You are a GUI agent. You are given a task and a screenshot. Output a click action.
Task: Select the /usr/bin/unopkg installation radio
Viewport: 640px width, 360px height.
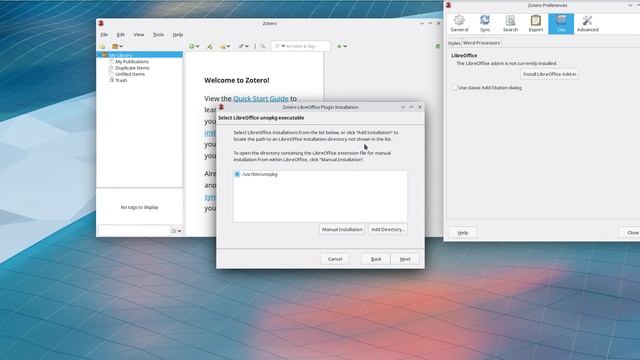point(237,174)
